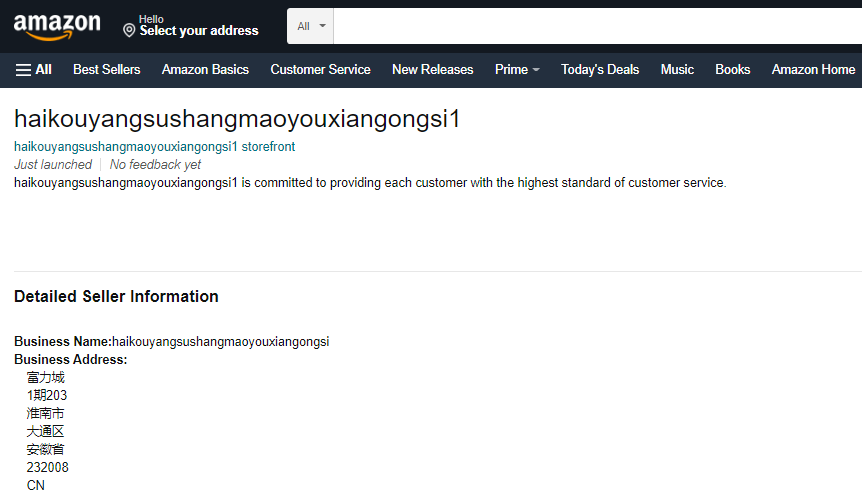Click the seller name heading
The width and height of the screenshot is (862, 499).
click(x=237, y=119)
